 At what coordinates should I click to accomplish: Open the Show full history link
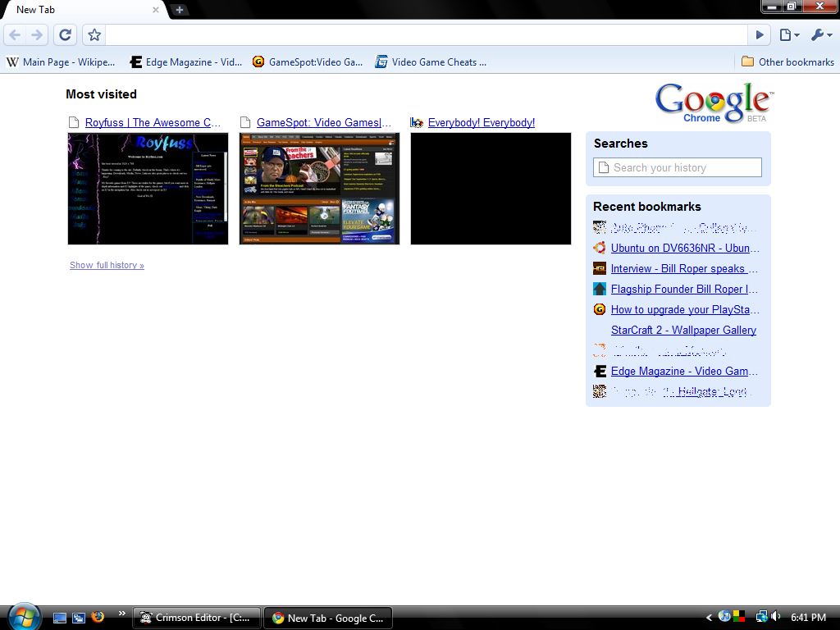coord(107,265)
